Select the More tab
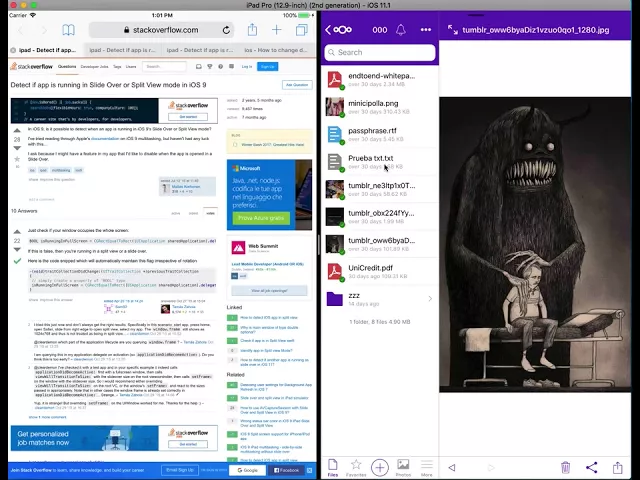The width and height of the screenshot is (640, 480). pyautogui.click(x=427, y=468)
